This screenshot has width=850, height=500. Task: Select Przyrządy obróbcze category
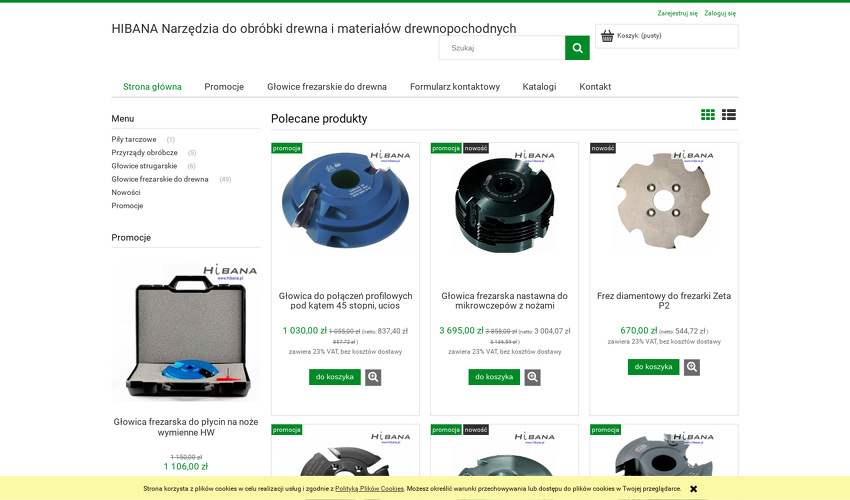(x=144, y=152)
